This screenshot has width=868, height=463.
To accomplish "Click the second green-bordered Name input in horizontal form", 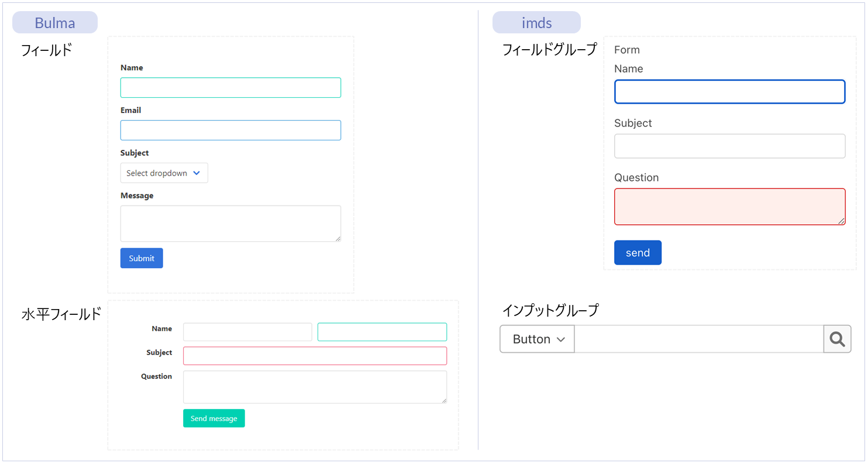I will (382, 332).
